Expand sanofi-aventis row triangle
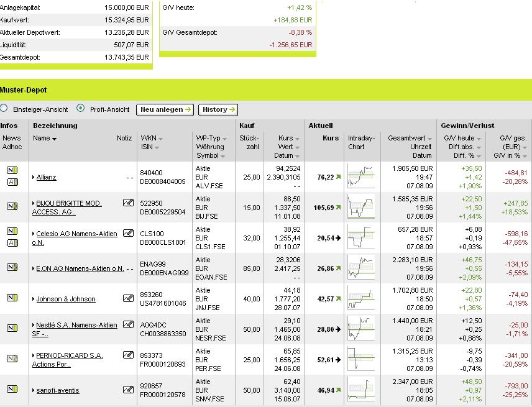The width and height of the screenshot is (532, 407). [x=34, y=390]
